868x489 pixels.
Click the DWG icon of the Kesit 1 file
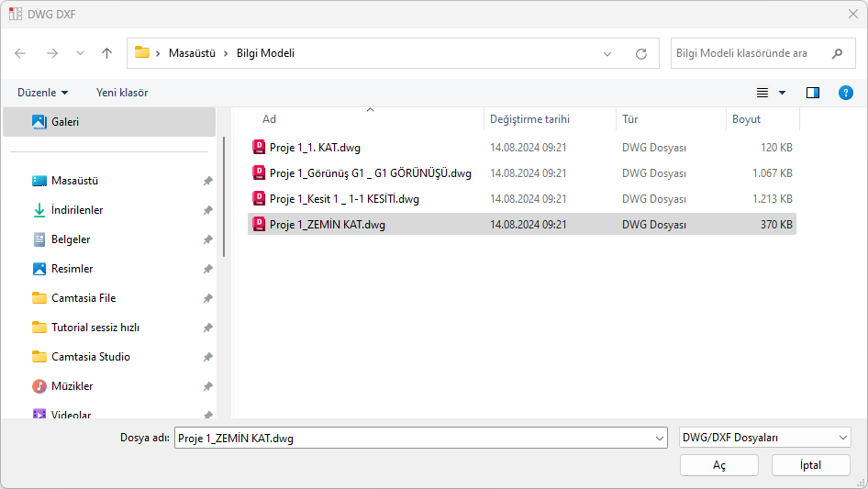(x=259, y=198)
